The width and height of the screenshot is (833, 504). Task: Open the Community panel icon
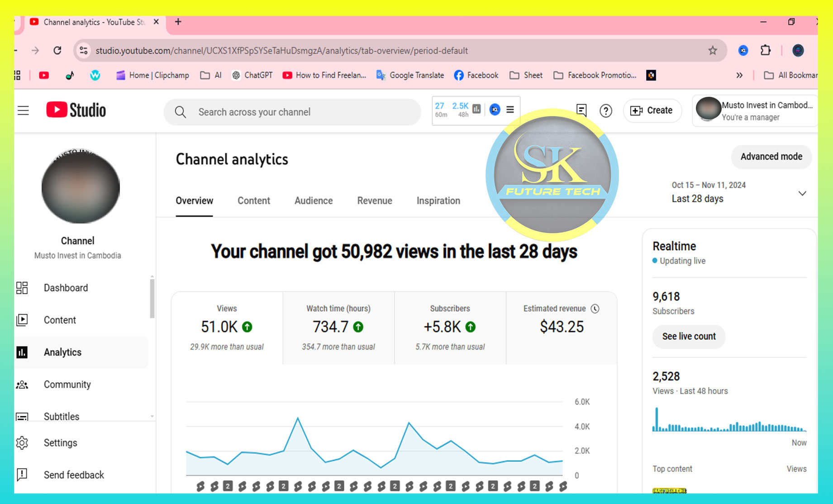click(22, 384)
